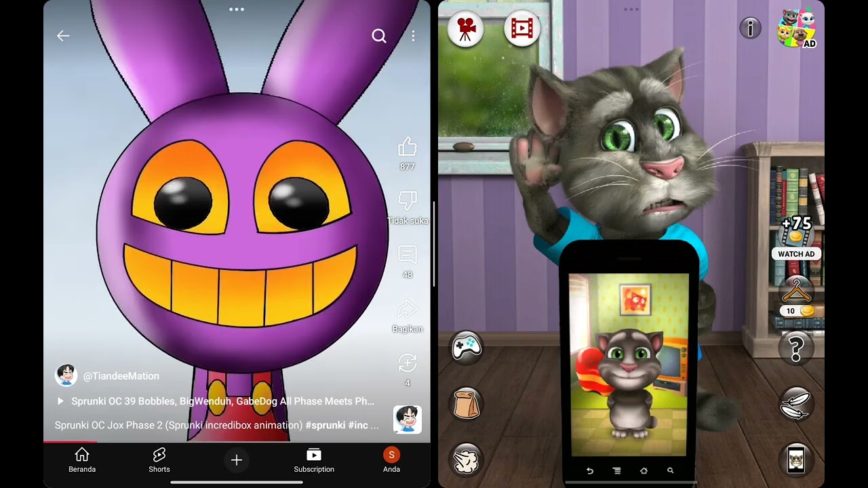This screenshot has height=488, width=868.
Task: Open YouTube search
Action: (x=379, y=36)
